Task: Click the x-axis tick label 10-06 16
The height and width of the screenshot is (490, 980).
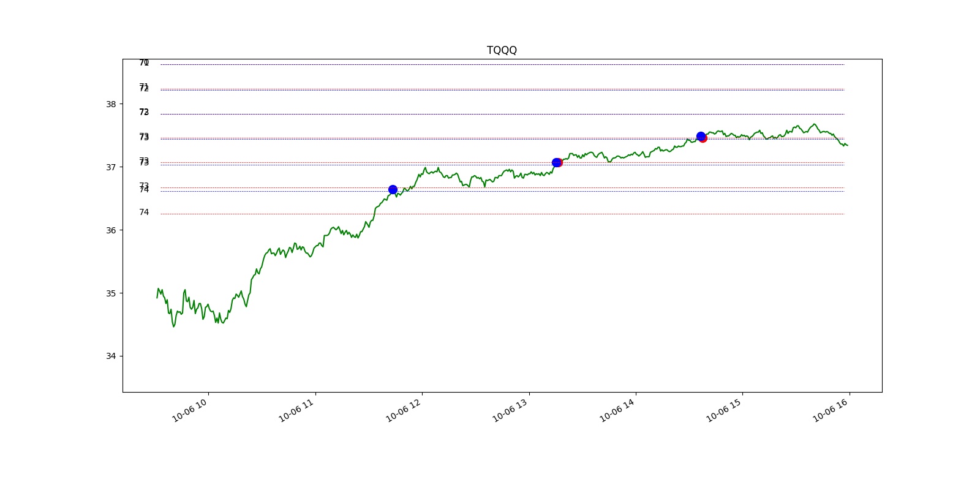Action: coord(831,410)
